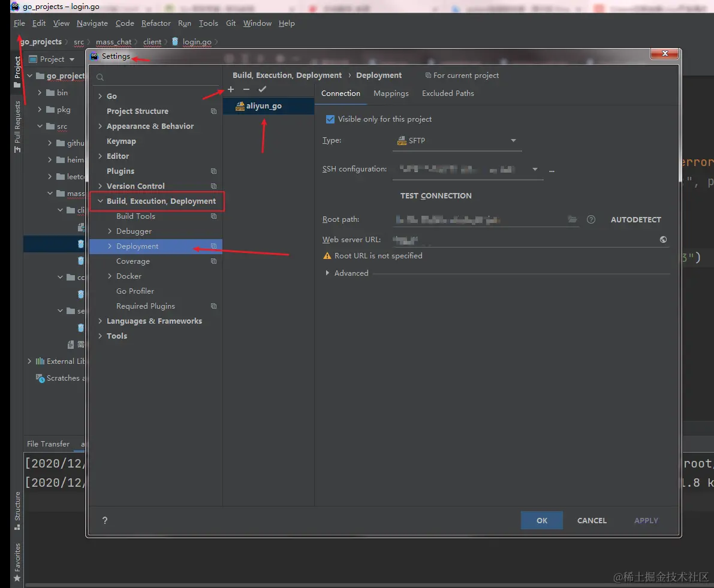Open Project Structure settings
Viewport: 714px width, 588px height.
137,111
